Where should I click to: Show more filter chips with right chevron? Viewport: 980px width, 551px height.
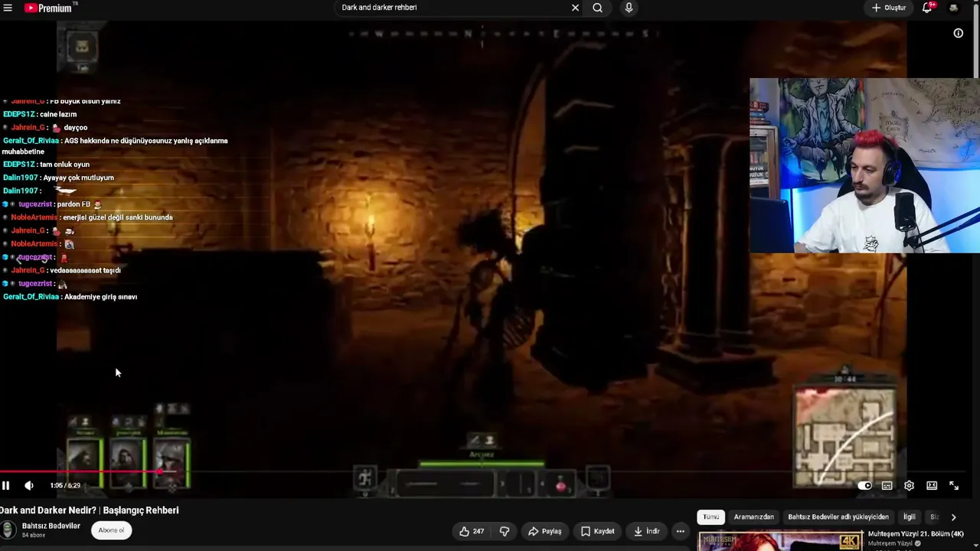point(953,517)
